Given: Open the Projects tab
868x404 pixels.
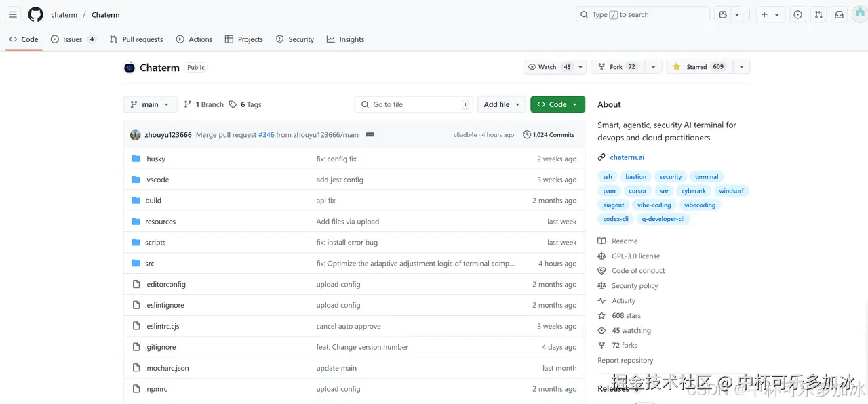Looking at the screenshot, I should coord(244,39).
